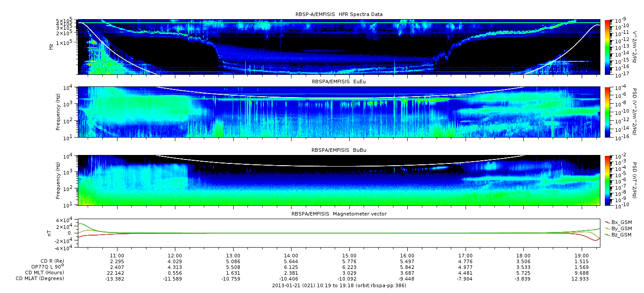Click the Hz axis label of HFR panel
The height and width of the screenshot is (293, 644).
51,46
